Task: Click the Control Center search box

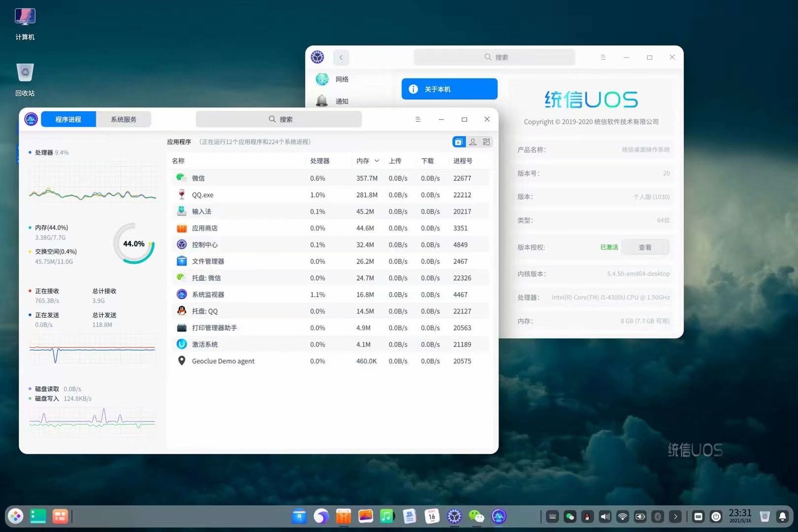Action: point(495,57)
